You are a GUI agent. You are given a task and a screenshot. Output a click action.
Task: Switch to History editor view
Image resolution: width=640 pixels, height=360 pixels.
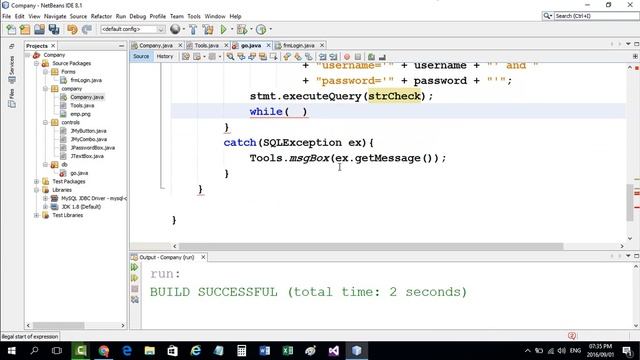tap(165, 56)
